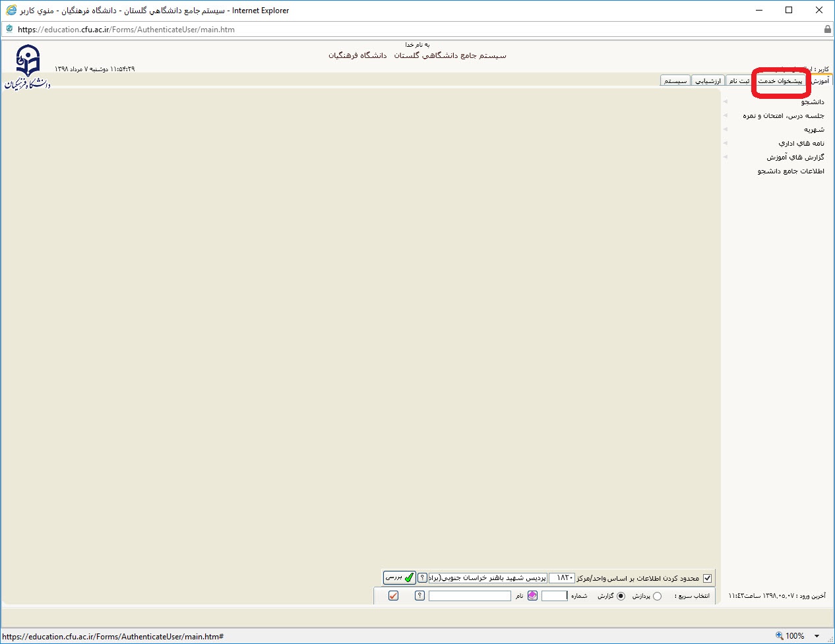Switch to the پیشخوان خدمت tab
Image resolution: width=835 pixels, height=644 pixels.
[780, 81]
